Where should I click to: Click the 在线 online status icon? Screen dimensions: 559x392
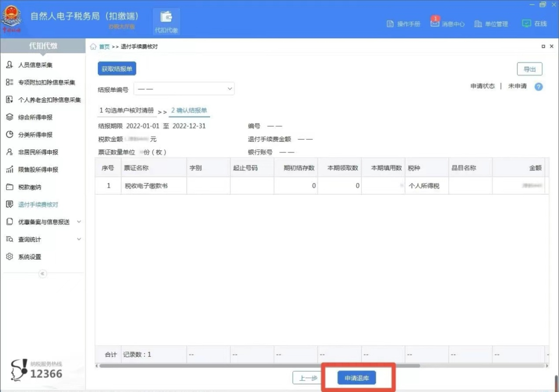pyautogui.click(x=526, y=23)
